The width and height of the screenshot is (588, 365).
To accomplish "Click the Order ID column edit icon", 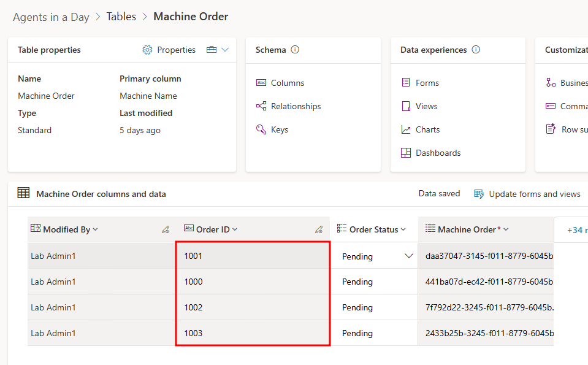I will [x=318, y=230].
